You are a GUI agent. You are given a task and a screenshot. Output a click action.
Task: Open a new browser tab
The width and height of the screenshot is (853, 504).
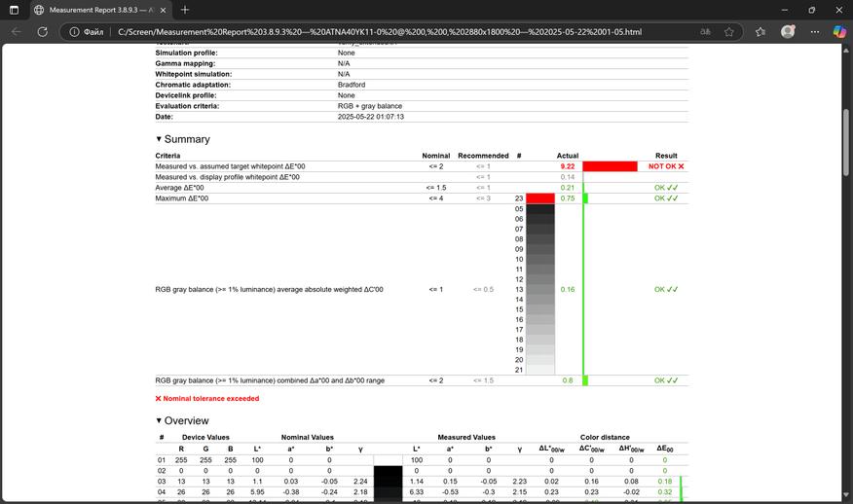pyautogui.click(x=185, y=10)
